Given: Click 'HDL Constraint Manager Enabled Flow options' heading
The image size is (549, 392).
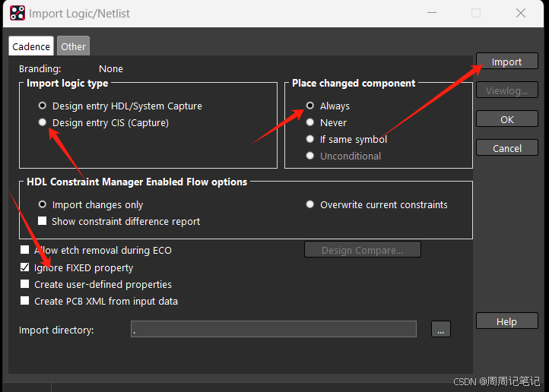Looking at the screenshot, I should point(137,182).
